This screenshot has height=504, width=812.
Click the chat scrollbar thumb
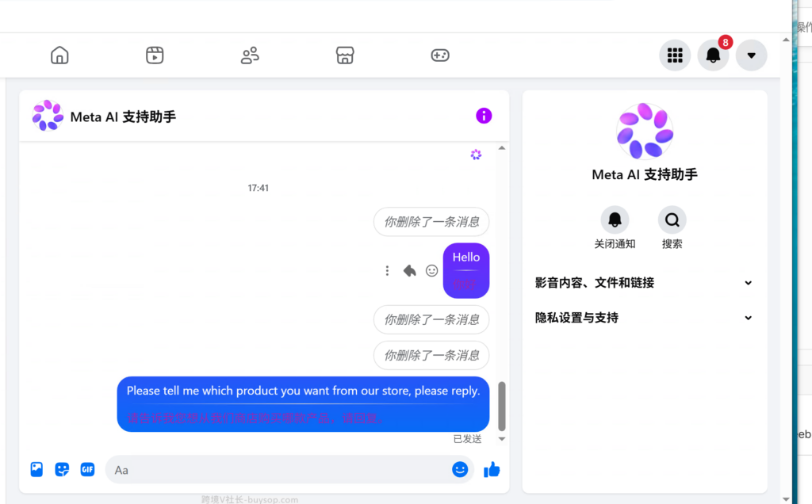502,407
